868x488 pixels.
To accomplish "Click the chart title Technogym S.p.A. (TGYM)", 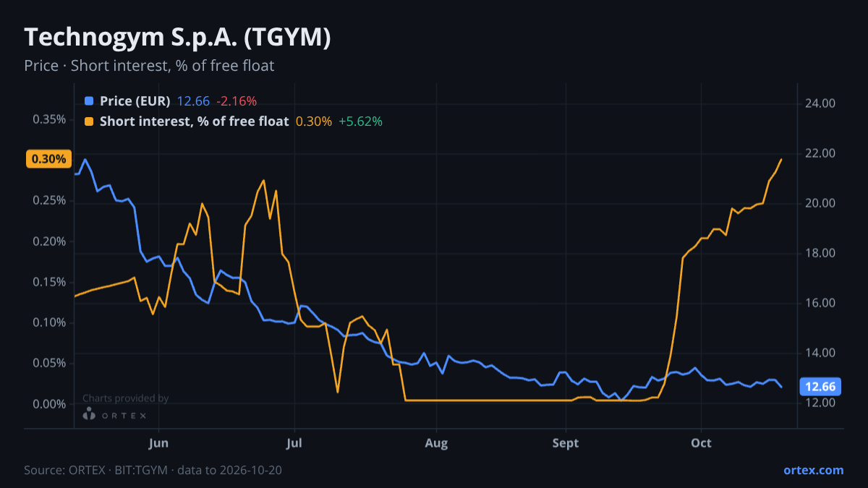I will point(178,38).
